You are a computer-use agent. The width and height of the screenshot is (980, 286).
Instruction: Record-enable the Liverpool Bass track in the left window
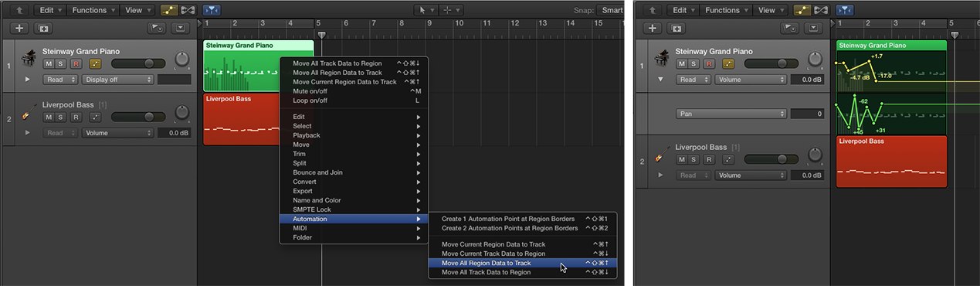click(x=76, y=117)
